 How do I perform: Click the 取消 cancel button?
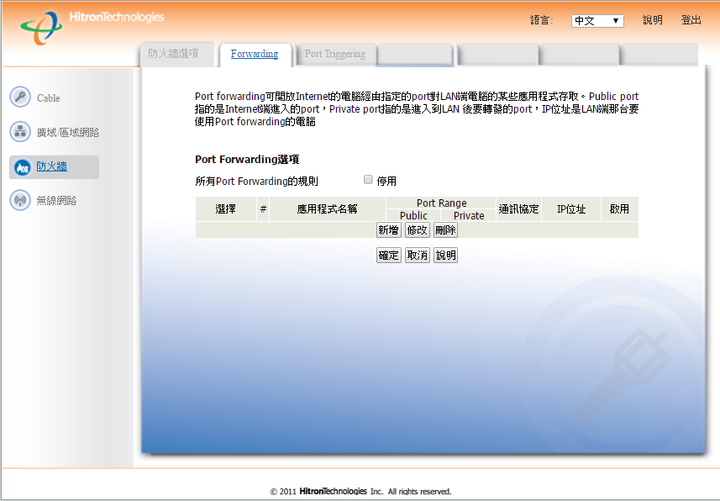417,255
